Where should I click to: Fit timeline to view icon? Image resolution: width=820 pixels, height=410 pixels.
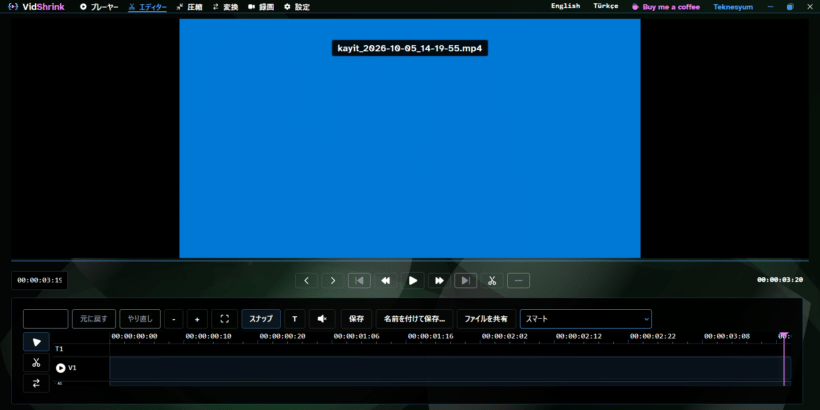pos(225,319)
